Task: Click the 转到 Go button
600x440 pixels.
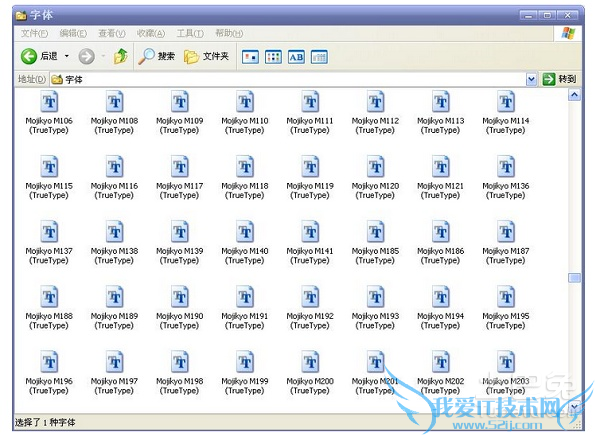Action: coord(559,79)
